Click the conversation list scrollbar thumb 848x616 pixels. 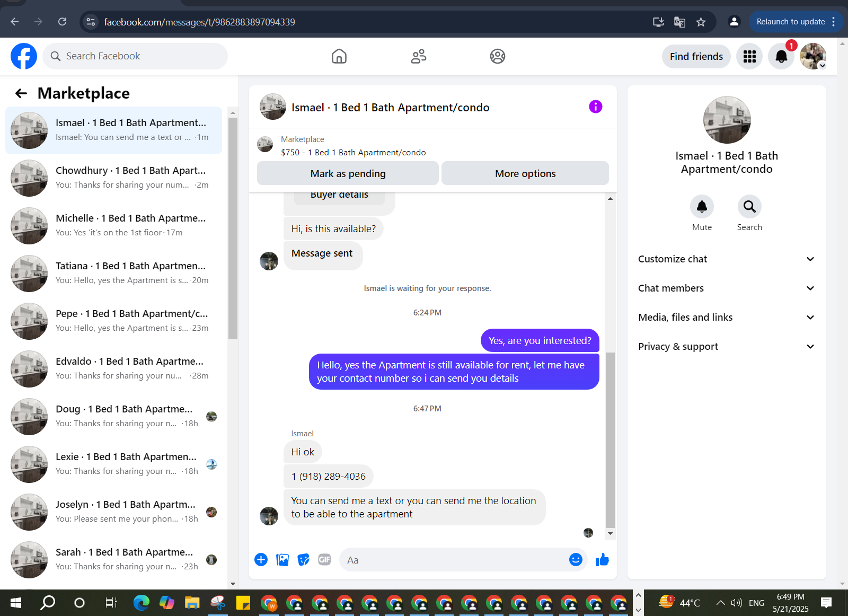233,228
